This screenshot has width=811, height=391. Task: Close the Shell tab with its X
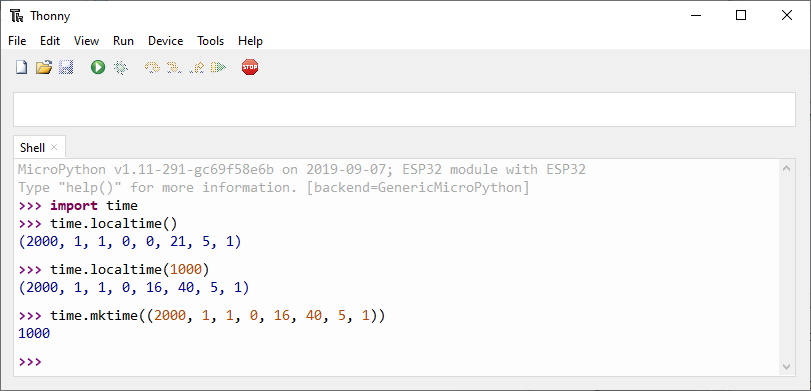coord(54,147)
